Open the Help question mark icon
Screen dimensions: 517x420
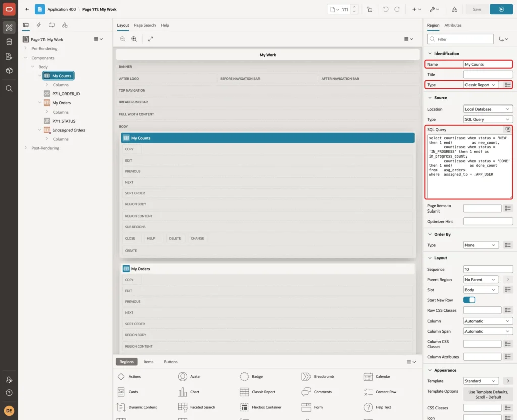point(9,393)
